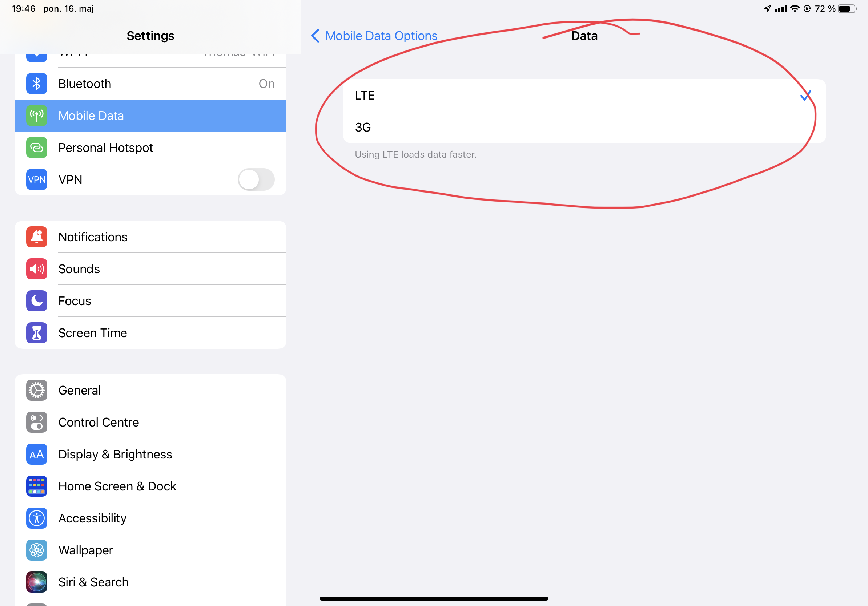This screenshot has width=868, height=606.
Task: Open General settings
Action: pyautogui.click(x=150, y=390)
